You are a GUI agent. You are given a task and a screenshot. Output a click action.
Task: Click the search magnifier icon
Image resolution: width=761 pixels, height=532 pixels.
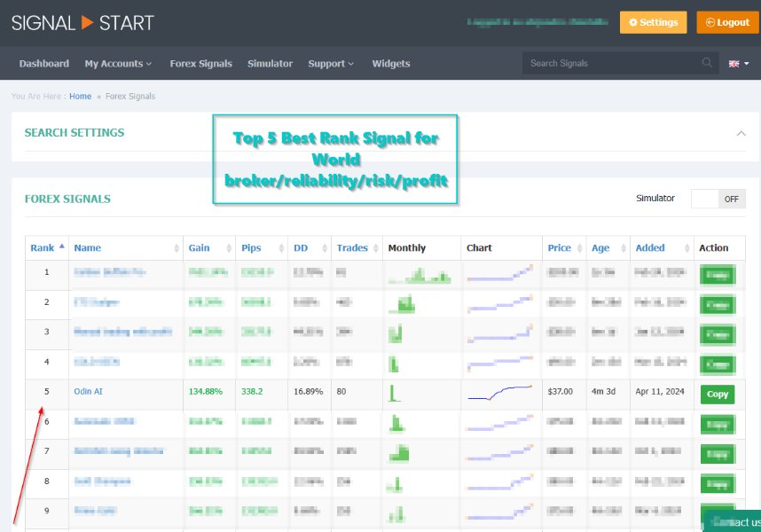pos(707,63)
